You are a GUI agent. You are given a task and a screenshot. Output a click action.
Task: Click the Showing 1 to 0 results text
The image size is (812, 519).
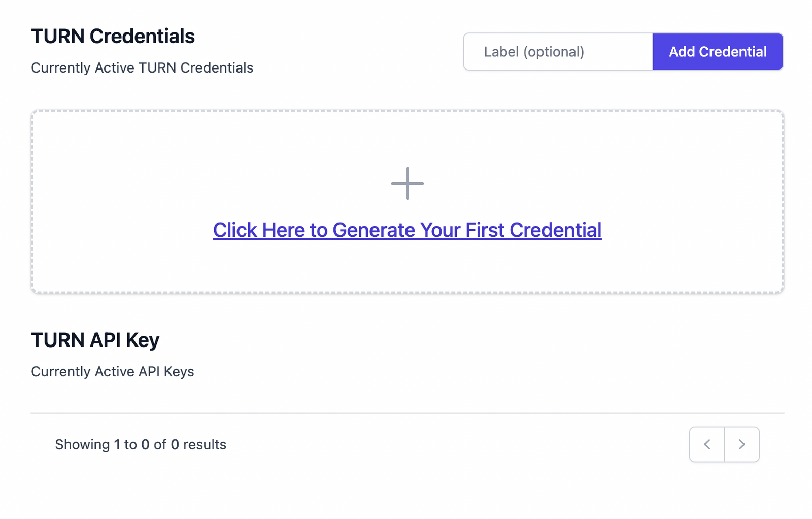coord(141,445)
